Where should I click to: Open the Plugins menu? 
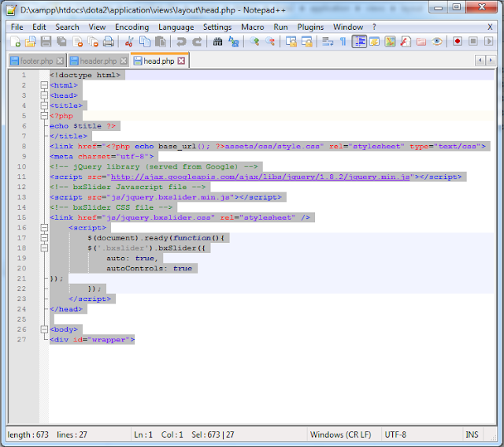[x=310, y=27]
